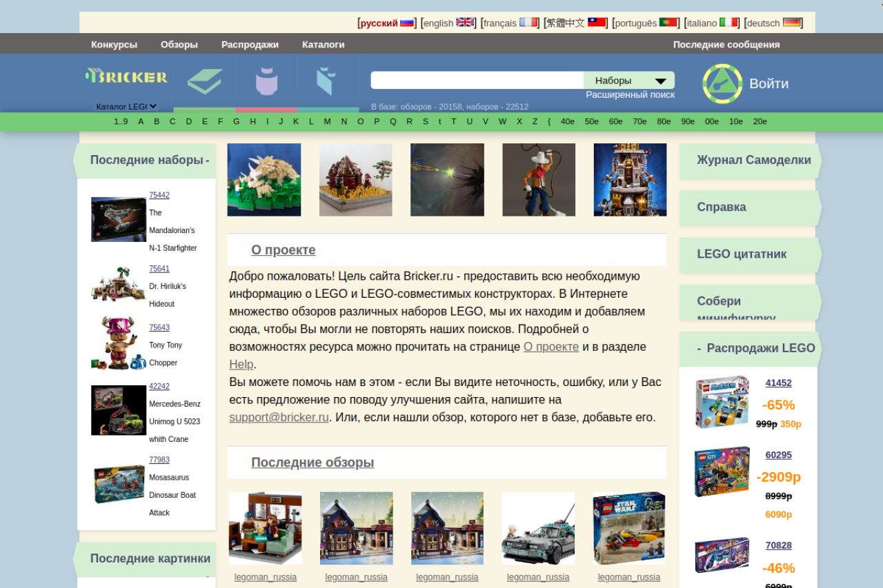
Task: Open the purple round brick section icon
Action: (266, 81)
